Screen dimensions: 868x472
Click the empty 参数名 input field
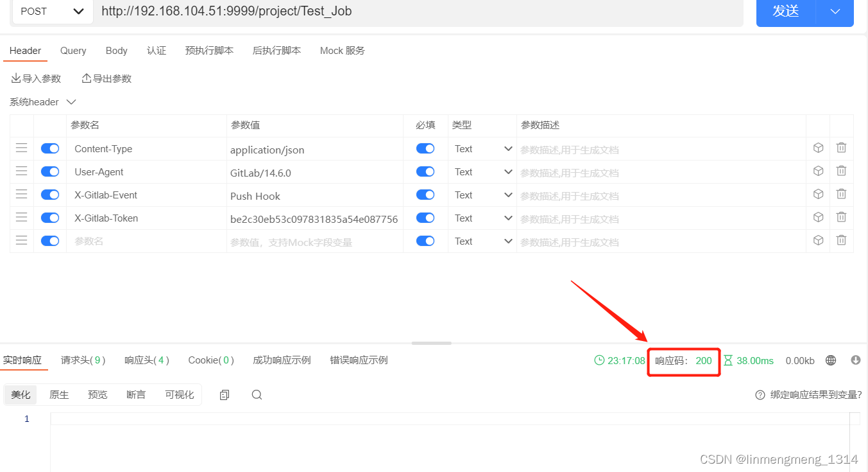(x=146, y=241)
